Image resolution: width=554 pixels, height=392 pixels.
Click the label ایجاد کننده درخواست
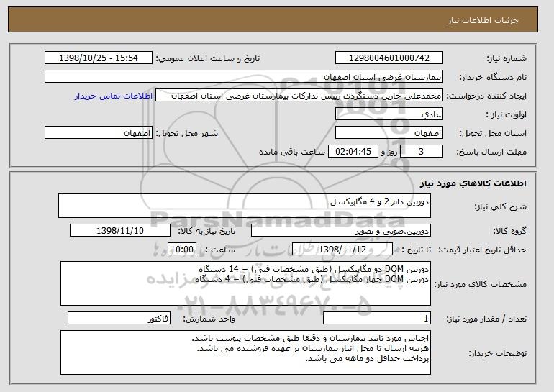coord(486,96)
